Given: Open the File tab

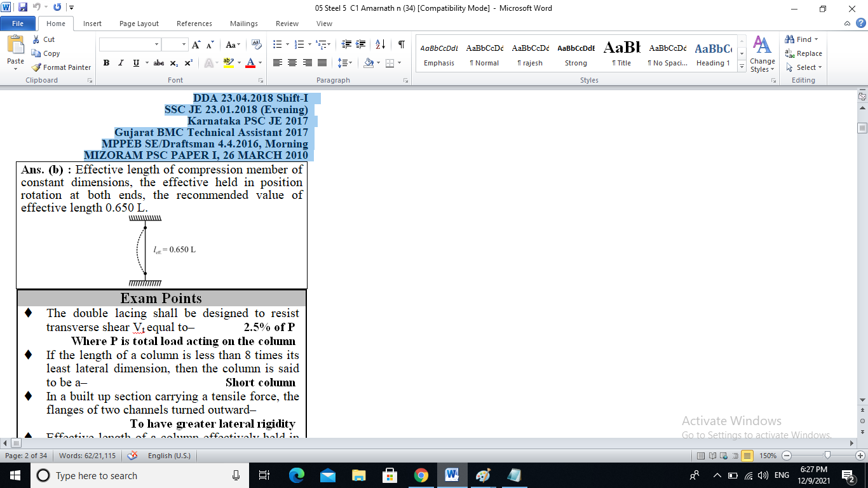Looking at the screenshot, I should point(18,24).
